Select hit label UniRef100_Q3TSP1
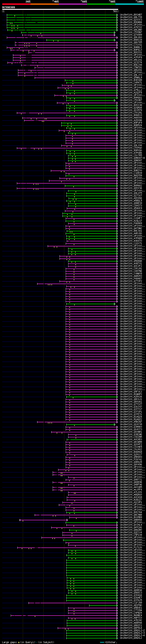This screenshot has width=146, height=644. pos(131,412)
